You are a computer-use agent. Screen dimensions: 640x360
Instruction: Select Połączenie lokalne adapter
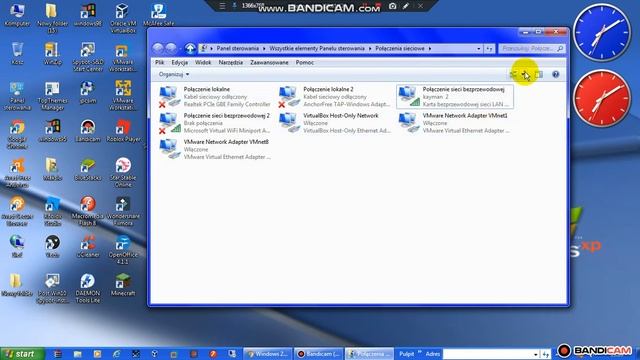pyautogui.click(x=215, y=97)
